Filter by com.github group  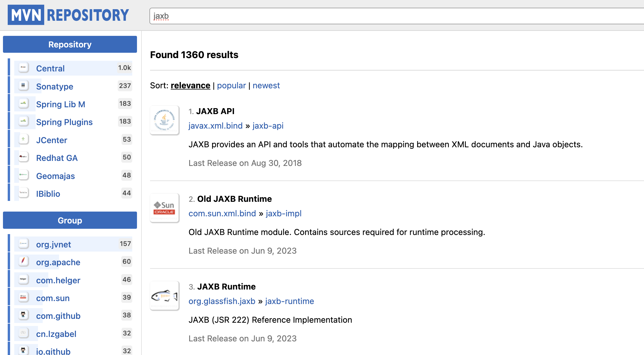click(58, 316)
